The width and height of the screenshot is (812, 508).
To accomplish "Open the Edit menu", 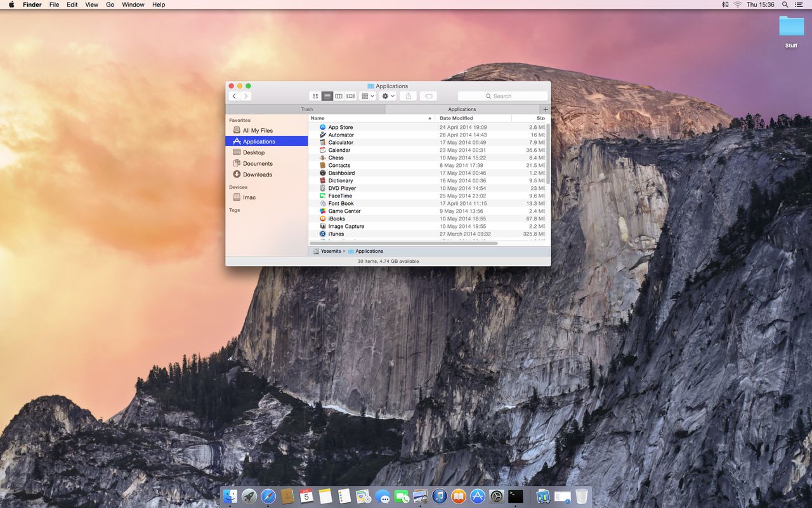I will pos(72,4).
